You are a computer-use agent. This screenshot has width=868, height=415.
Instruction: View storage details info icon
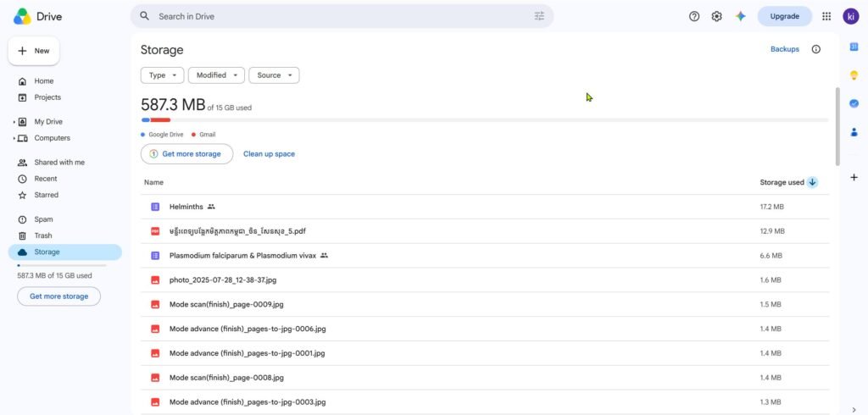(x=816, y=49)
